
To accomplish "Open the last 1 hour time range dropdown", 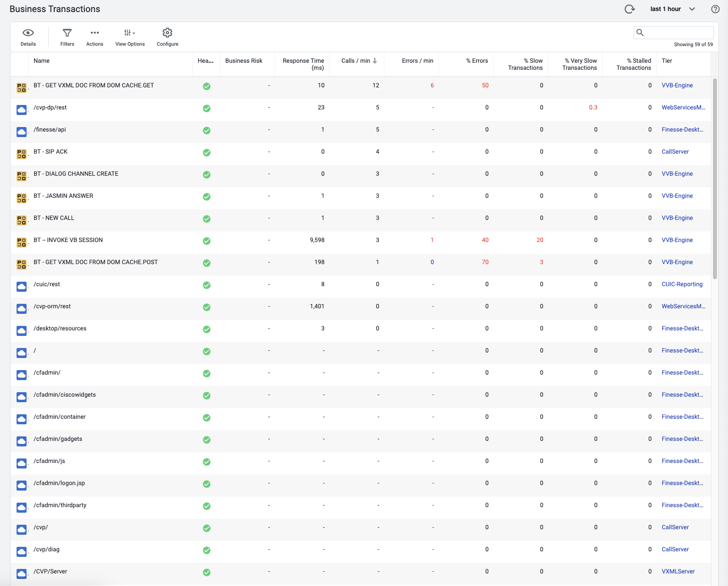I will point(673,9).
